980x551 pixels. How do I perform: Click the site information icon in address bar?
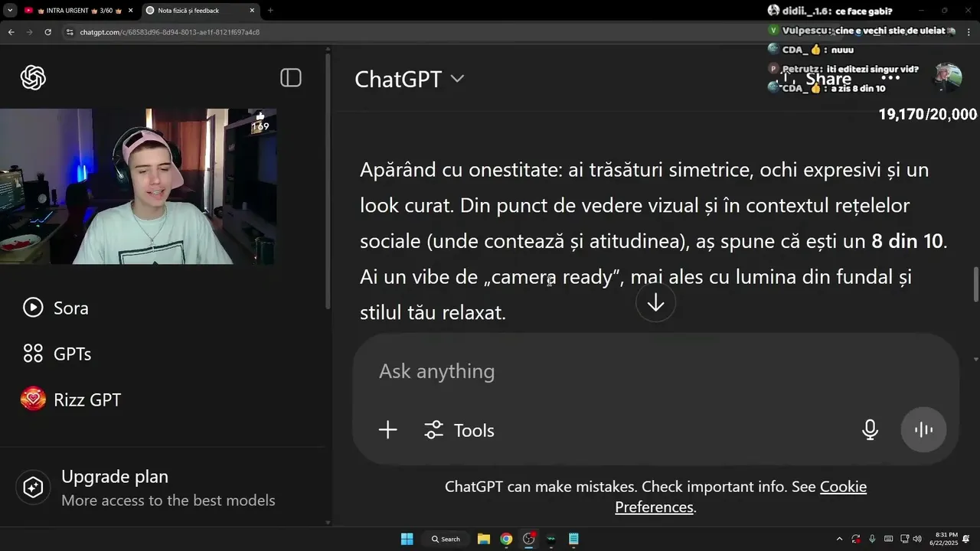tap(70, 32)
